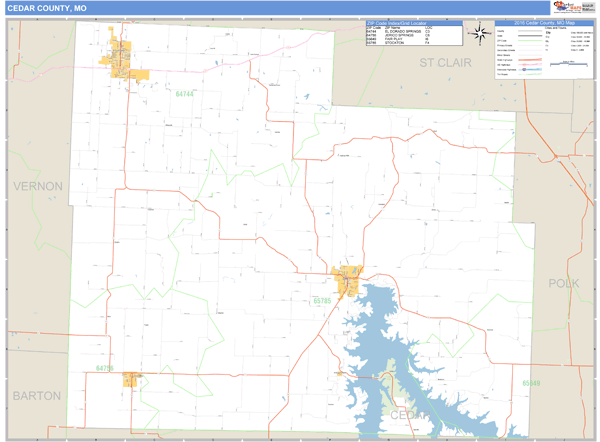Select the Stockton row in ZIP index
The height and width of the screenshot is (442, 600).
tap(400, 44)
